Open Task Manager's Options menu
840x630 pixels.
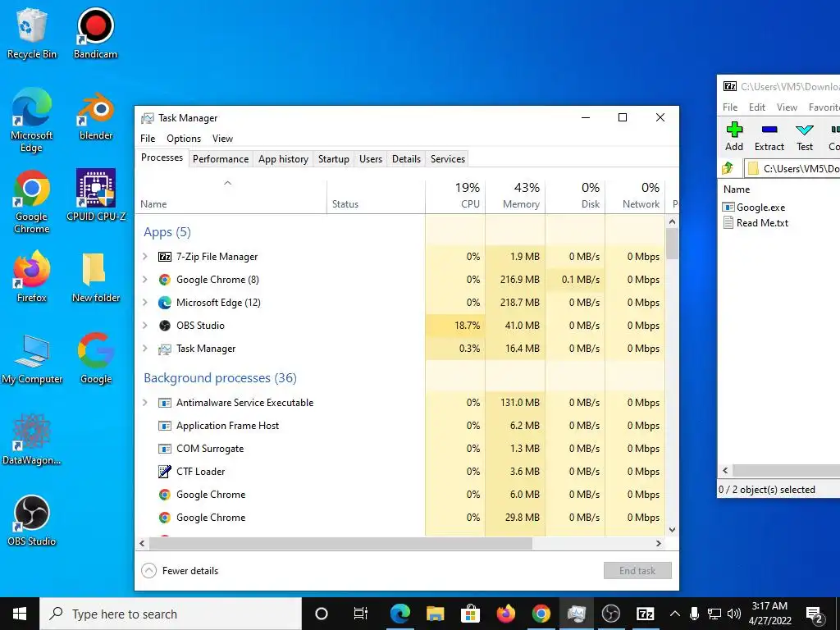tap(183, 138)
